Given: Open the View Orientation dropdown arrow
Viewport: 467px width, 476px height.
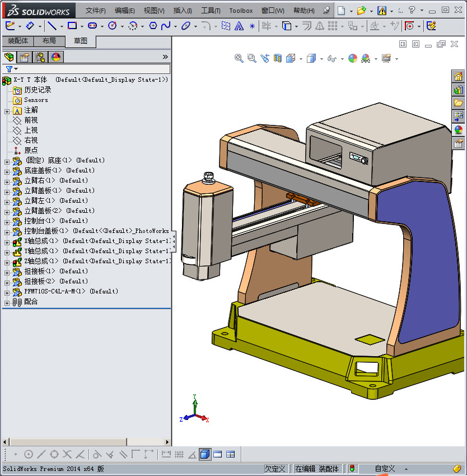Looking at the screenshot, I should pyautogui.click(x=301, y=59).
